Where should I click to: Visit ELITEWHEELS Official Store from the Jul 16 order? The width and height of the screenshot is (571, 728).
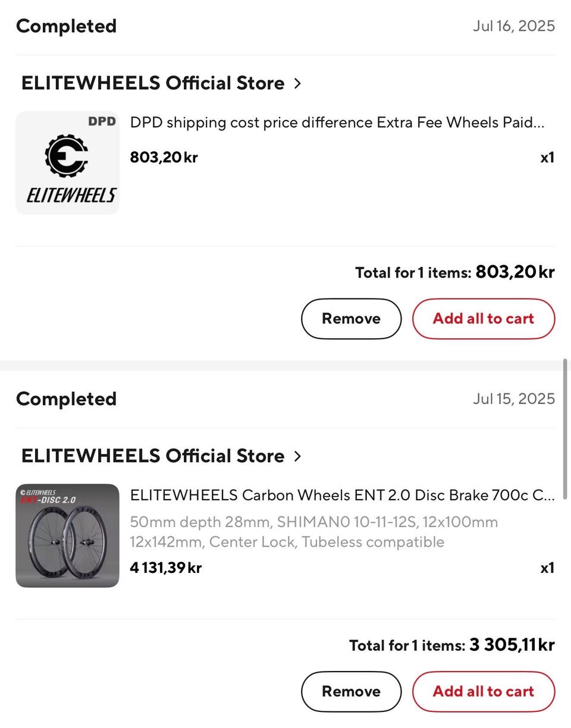(152, 83)
